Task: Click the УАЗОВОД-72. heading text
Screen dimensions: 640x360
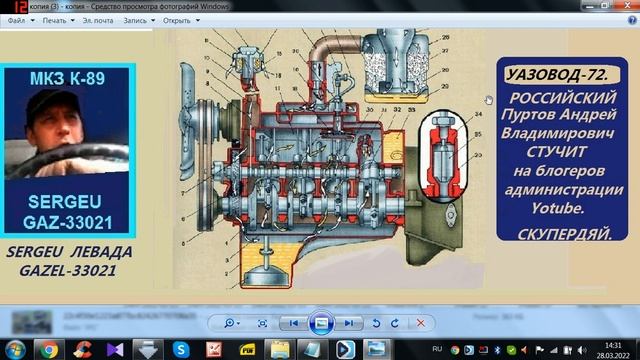Action: coord(557,75)
